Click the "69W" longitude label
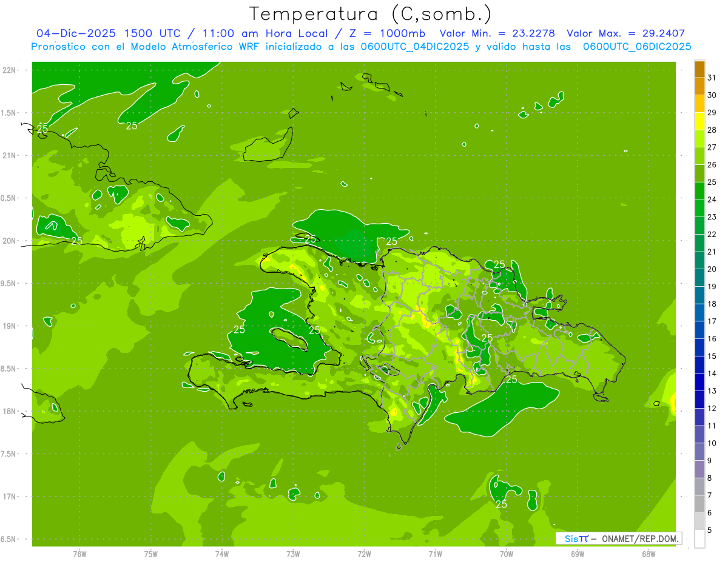The width and height of the screenshot is (728, 562). tap(578, 554)
